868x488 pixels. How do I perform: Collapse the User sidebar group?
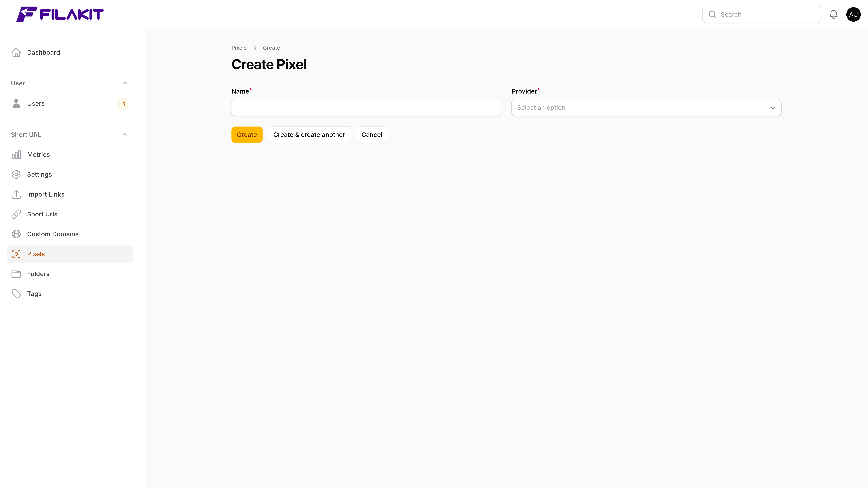pos(125,83)
